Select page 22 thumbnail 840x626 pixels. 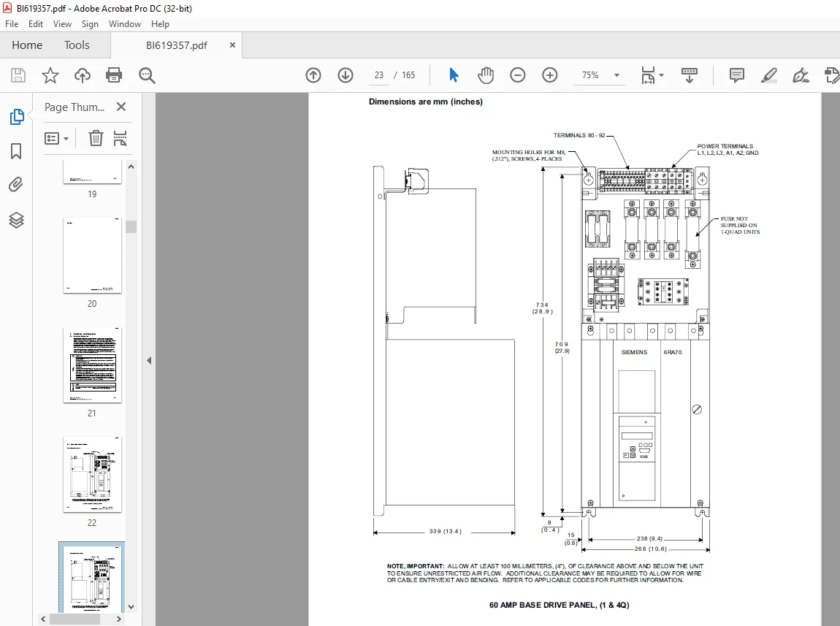point(92,475)
